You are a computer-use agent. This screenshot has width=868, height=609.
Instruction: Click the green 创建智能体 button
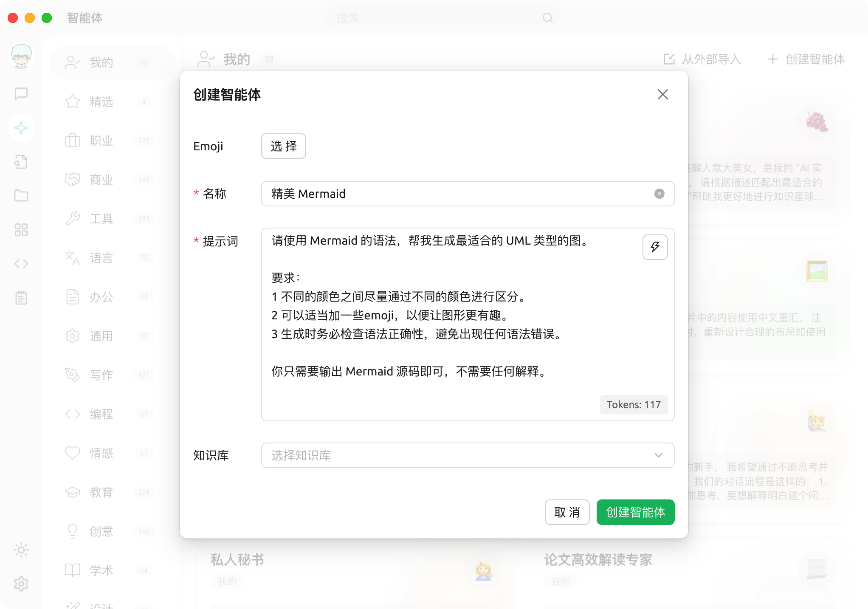pyautogui.click(x=635, y=512)
